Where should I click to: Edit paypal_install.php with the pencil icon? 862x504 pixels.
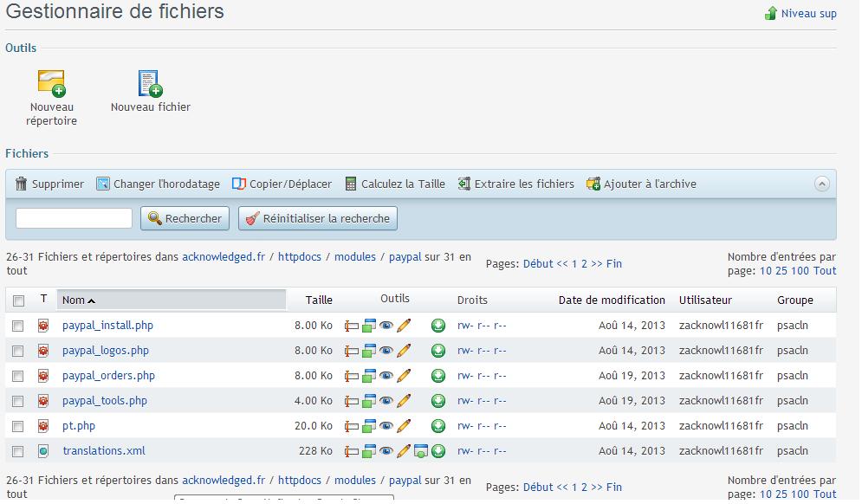click(404, 326)
